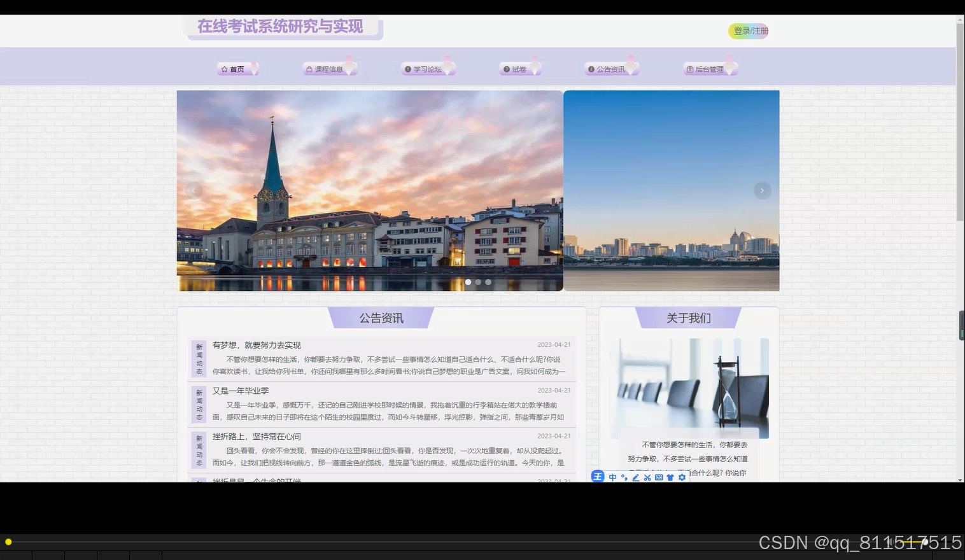Click the site title 在线考试系统研究与实现
This screenshot has width=965, height=560.
pyautogui.click(x=280, y=27)
